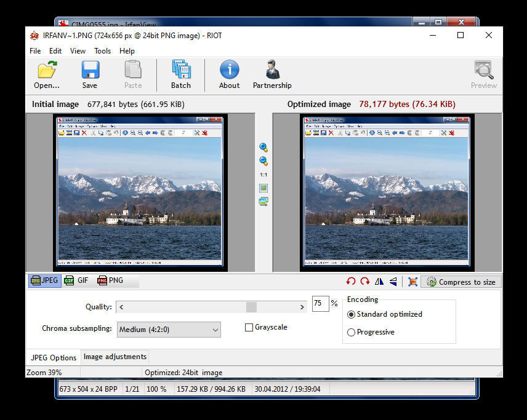Open an image file with the Open button
Screen dimensions: 527x420
click(x=47, y=74)
